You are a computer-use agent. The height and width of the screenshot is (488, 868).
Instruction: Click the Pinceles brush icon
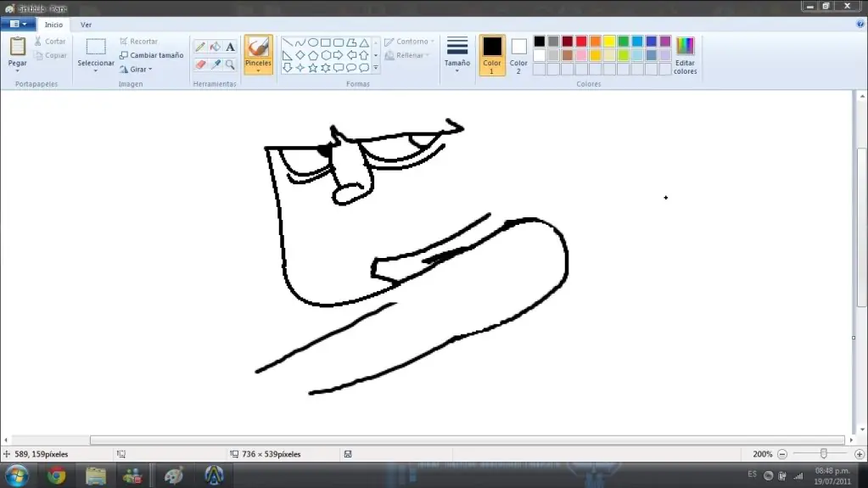tap(258, 47)
